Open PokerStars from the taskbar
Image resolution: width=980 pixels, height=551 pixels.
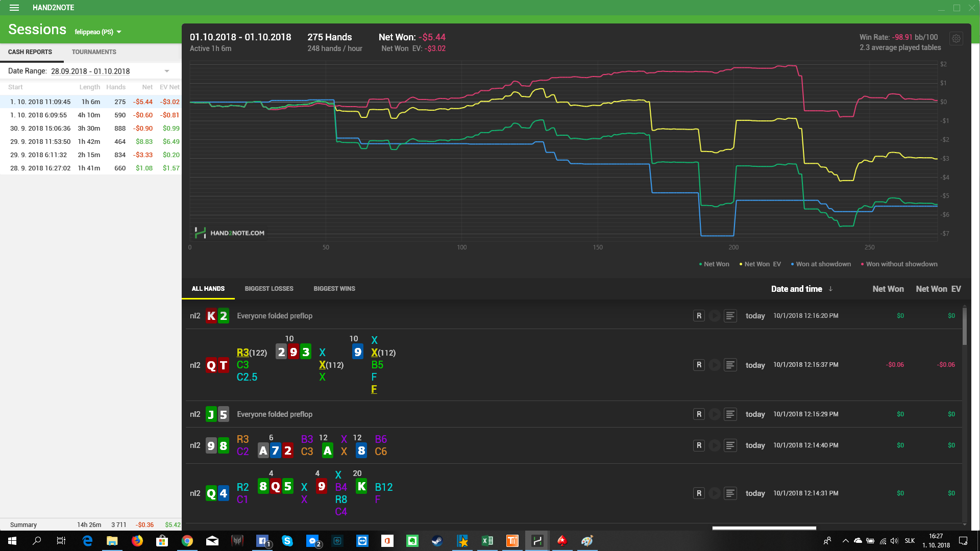(562, 541)
